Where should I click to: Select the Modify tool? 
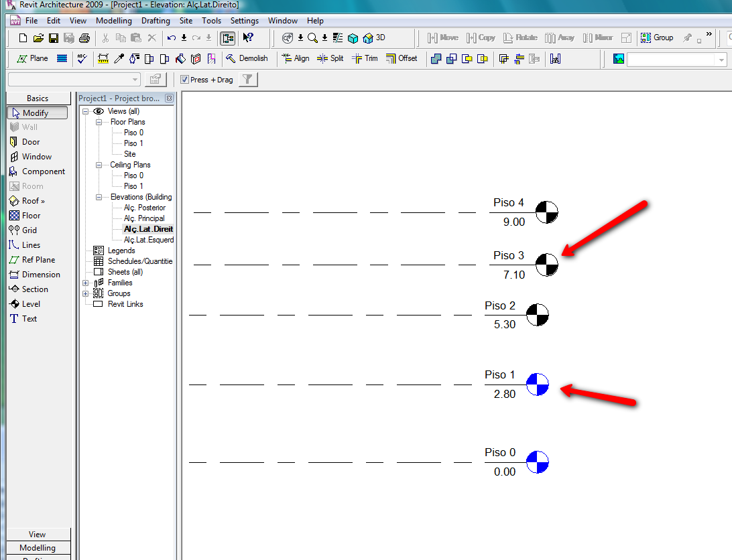coord(38,113)
